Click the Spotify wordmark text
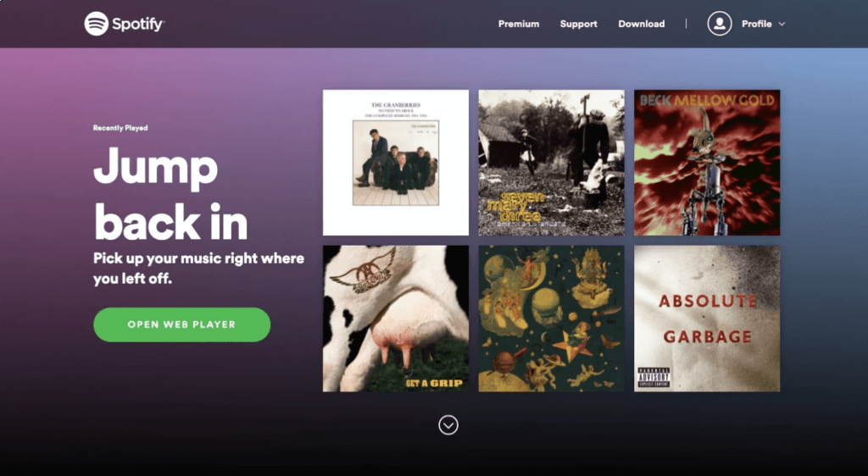Screen dimensions: 868x476 pos(138,25)
